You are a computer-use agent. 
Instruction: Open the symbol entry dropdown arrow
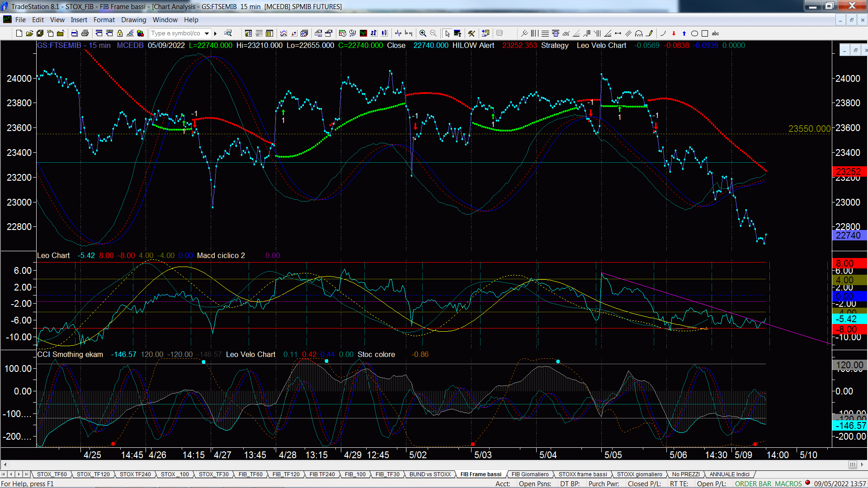(x=207, y=33)
